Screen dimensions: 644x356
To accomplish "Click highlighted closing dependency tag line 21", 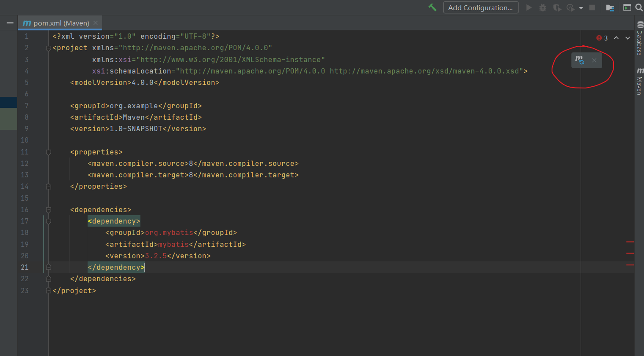I will click(116, 267).
